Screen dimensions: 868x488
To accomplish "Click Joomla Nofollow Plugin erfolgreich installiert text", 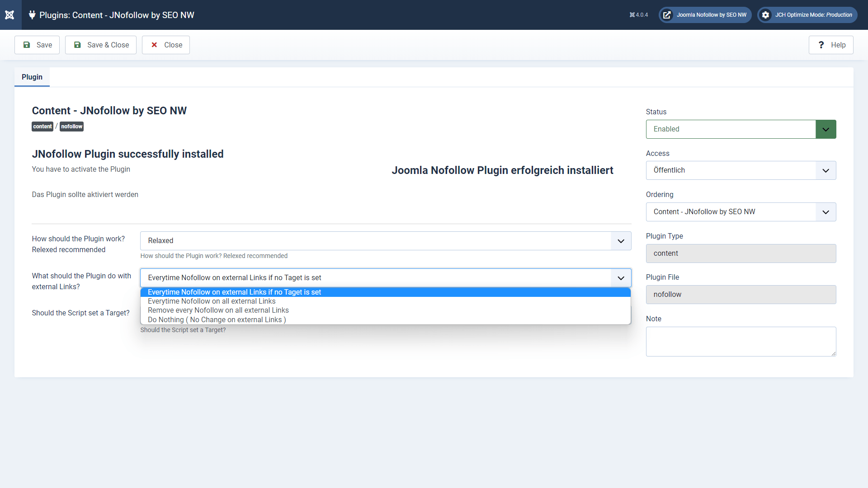I will 502,170.
